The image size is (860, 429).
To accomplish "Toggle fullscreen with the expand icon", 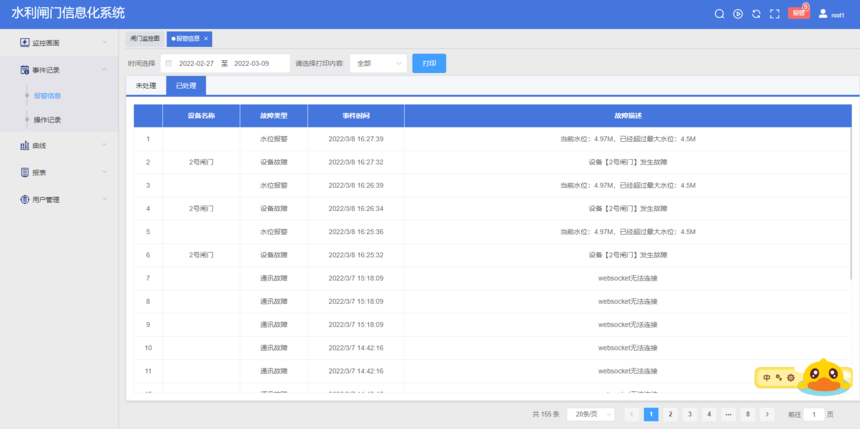I will (x=774, y=14).
